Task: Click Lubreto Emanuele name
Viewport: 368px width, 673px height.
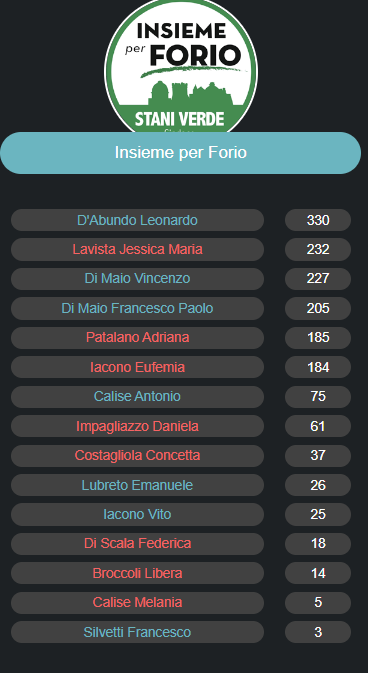Action: click(137, 485)
